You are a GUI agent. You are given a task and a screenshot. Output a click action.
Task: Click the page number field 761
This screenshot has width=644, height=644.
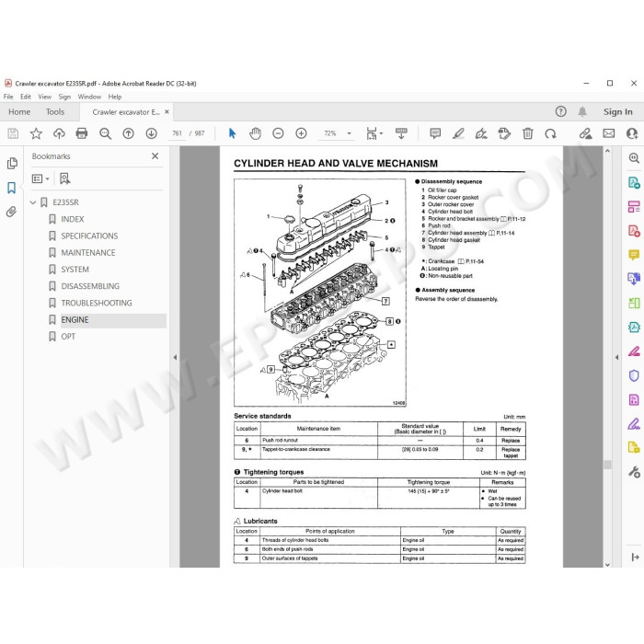tap(177, 133)
